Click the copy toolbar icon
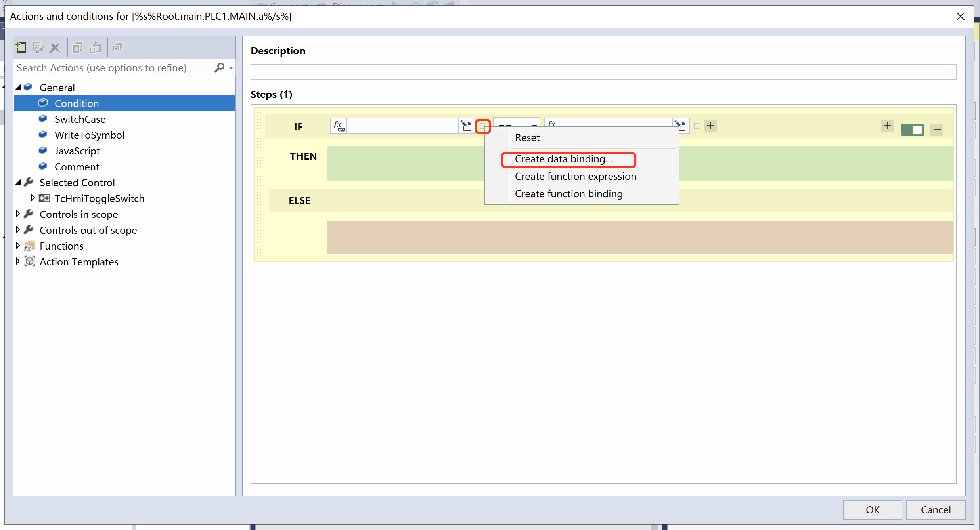The width and height of the screenshot is (980, 530). [78, 48]
